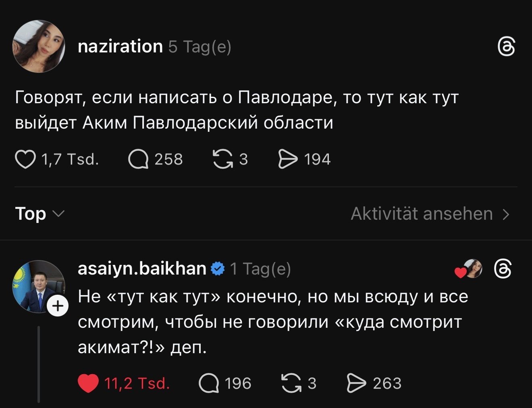Share asaiyn.baikhan's reply via send icon
532x408 pixels.
pos(356,383)
